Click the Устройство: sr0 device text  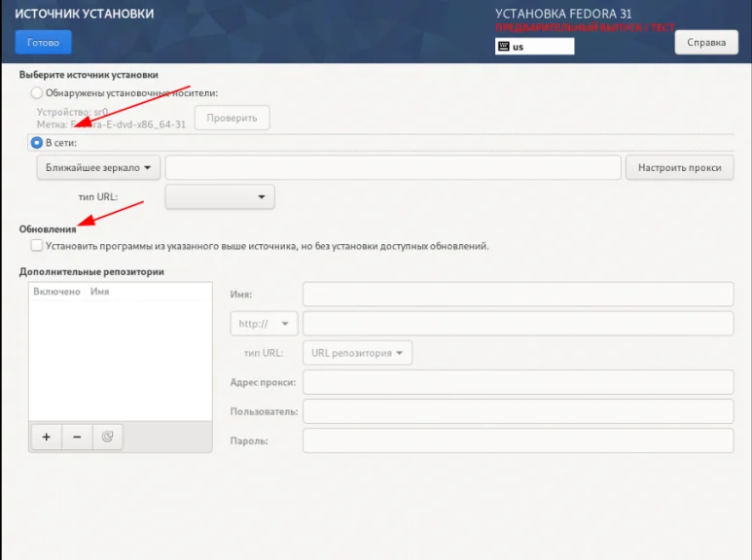(72, 112)
